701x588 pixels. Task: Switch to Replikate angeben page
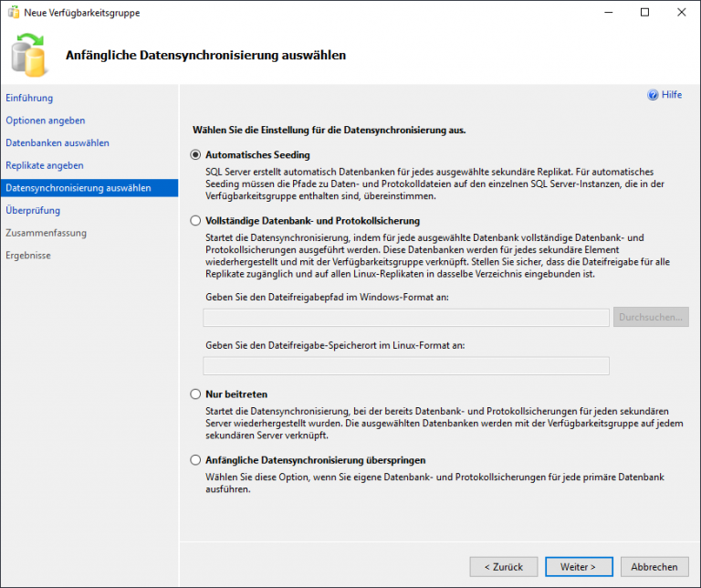click(x=45, y=165)
